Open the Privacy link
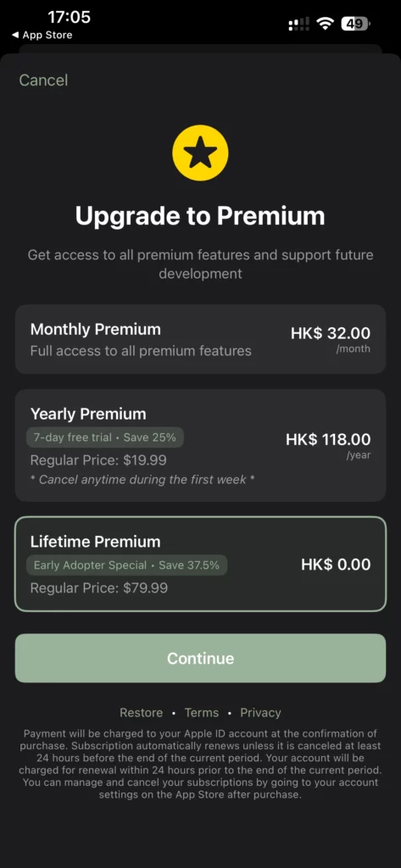401x868 pixels. (x=260, y=712)
